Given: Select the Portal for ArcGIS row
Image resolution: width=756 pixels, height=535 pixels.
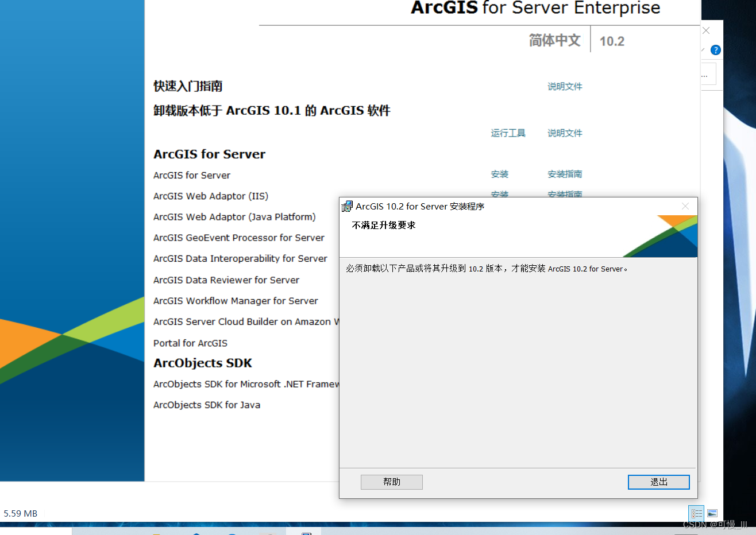Looking at the screenshot, I should pyautogui.click(x=190, y=343).
